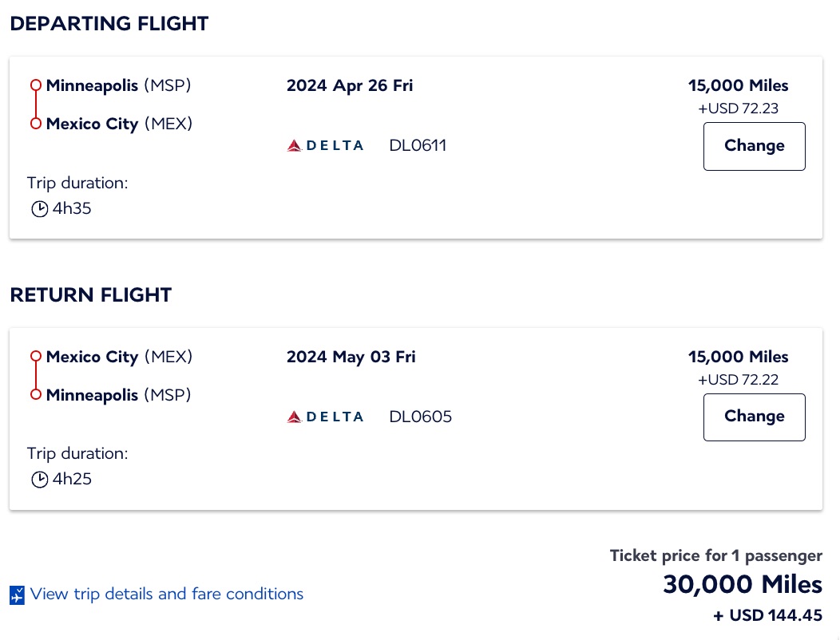Screen dimensions: 840x640
Task: Change the departing MSP to MEX flight
Action: click(754, 146)
